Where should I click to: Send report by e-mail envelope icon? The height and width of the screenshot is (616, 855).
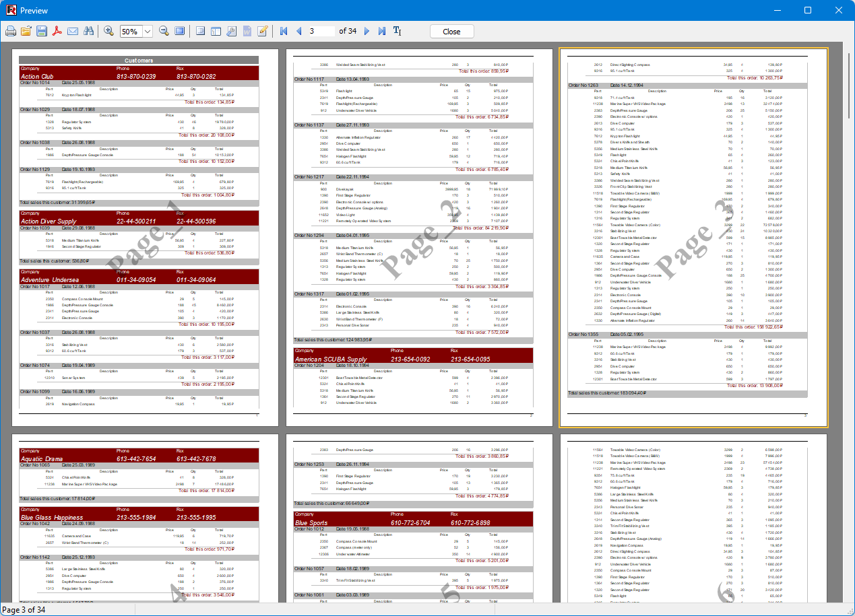[73, 32]
